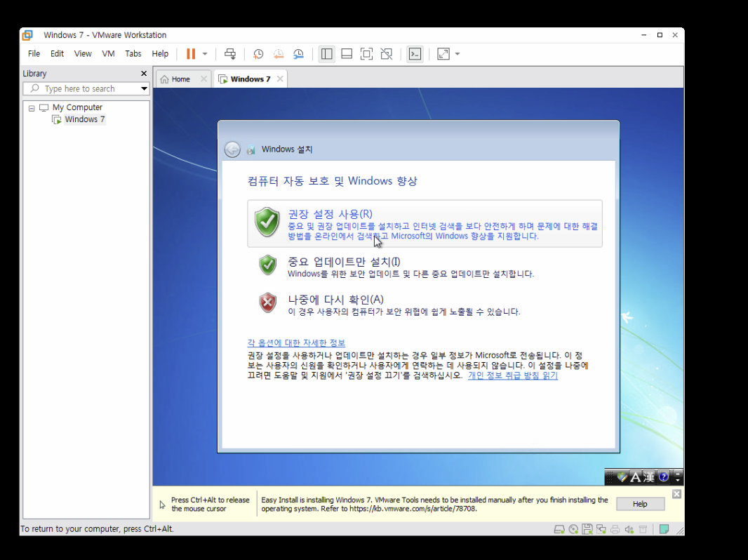Collapse the My Computer tree node

pyautogui.click(x=32, y=108)
